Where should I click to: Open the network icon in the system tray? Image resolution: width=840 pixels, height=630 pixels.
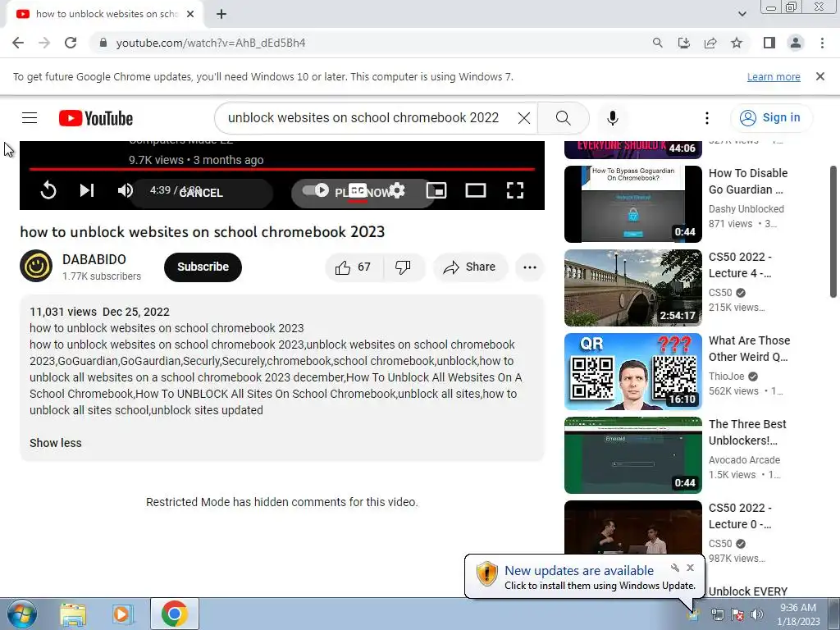coord(717,615)
